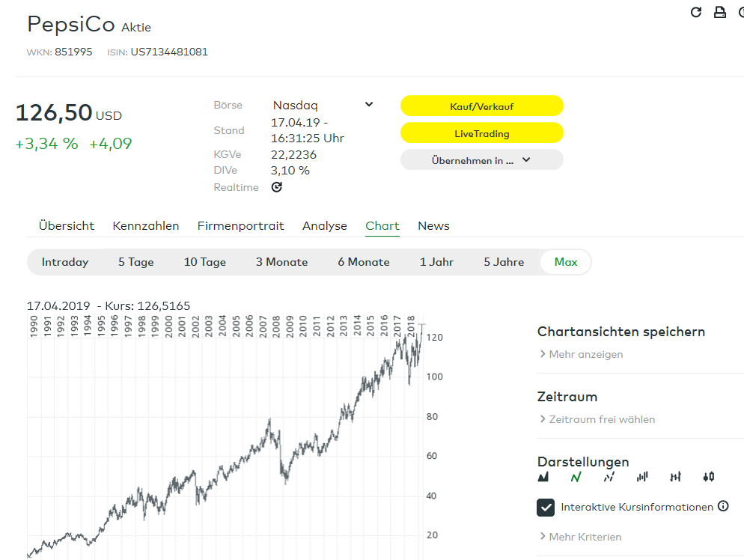
Task: Click the Realtime refresh icon
Action: point(276,187)
